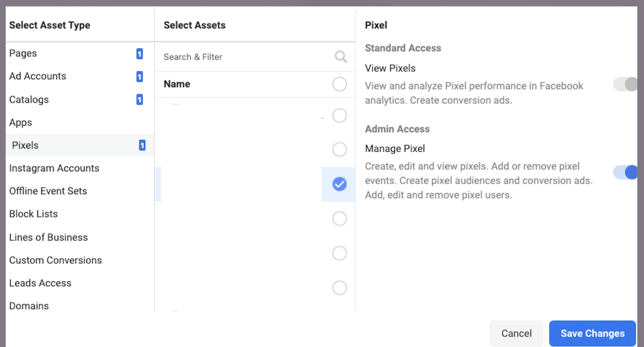Click the Ad Accounts count badge

coord(140,77)
